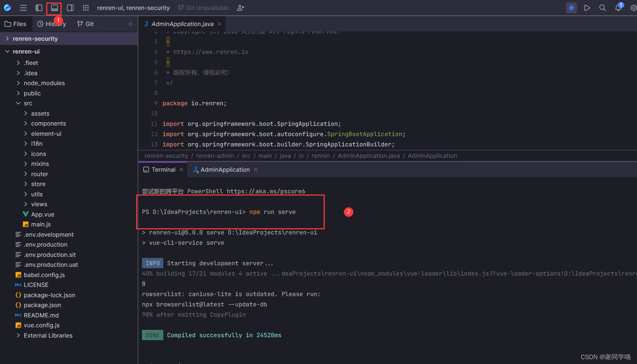Screen dimensions: 637x364
Task: Open the icons folder
Action: pos(39,154)
